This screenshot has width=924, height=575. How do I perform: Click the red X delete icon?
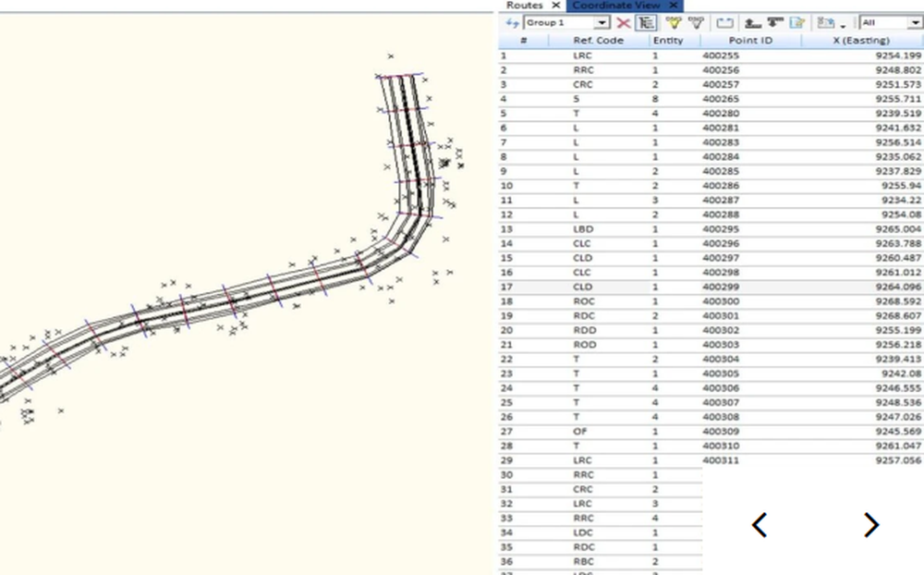[x=623, y=23]
